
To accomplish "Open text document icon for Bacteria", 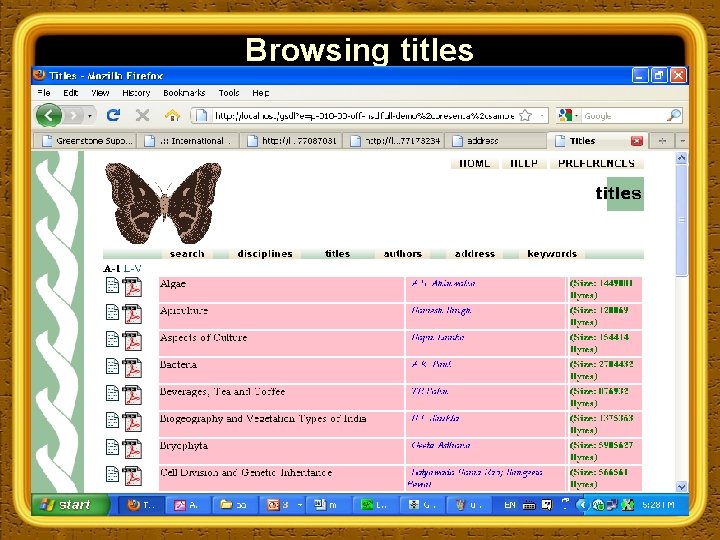I will [112, 366].
